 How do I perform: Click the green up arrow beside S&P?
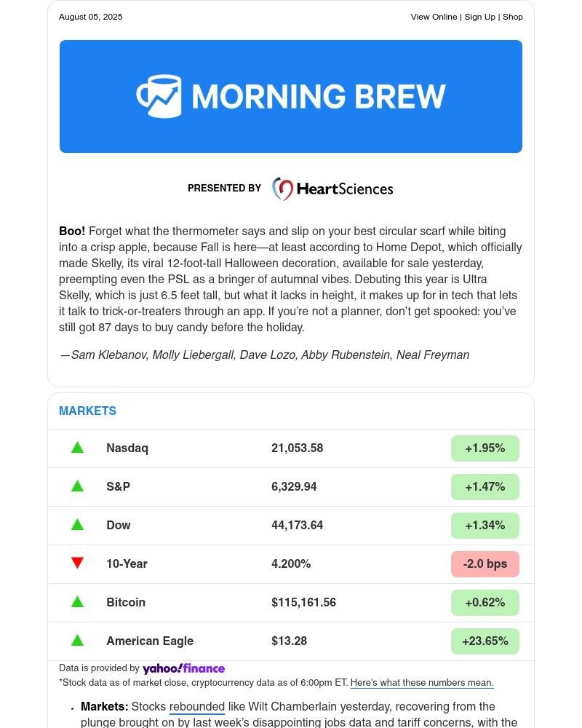pos(77,486)
